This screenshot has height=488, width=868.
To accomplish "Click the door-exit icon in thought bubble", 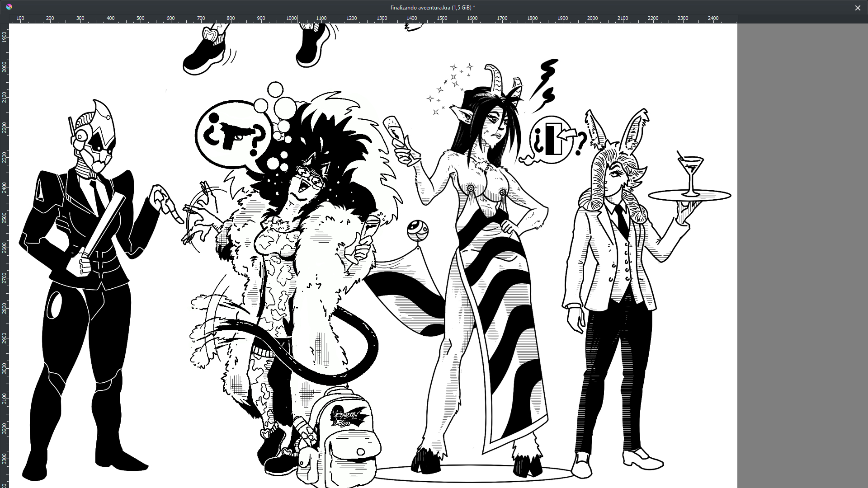I will click(x=554, y=139).
